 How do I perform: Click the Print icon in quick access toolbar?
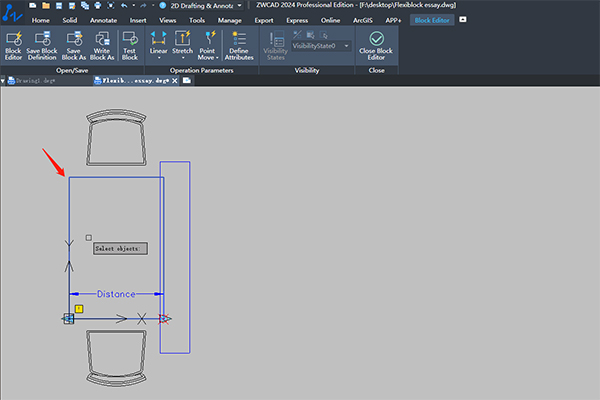(x=98, y=5)
